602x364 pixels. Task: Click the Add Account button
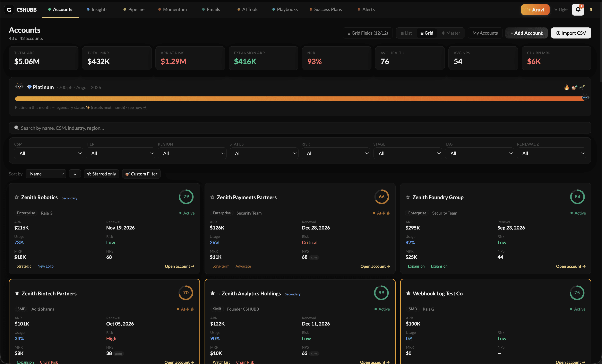pyautogui.click(x=526, y=33)
